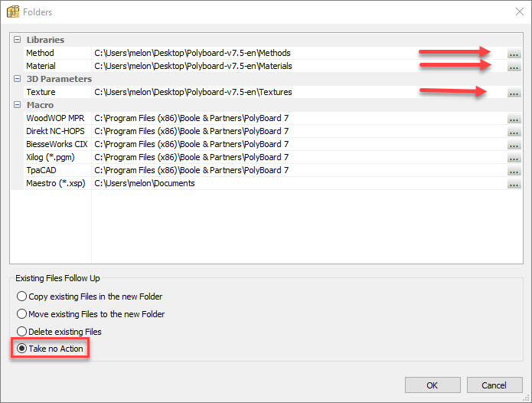Select the Material row label
Image resolution: width=532 pixels, height=403 pixels.
[41, 66]
